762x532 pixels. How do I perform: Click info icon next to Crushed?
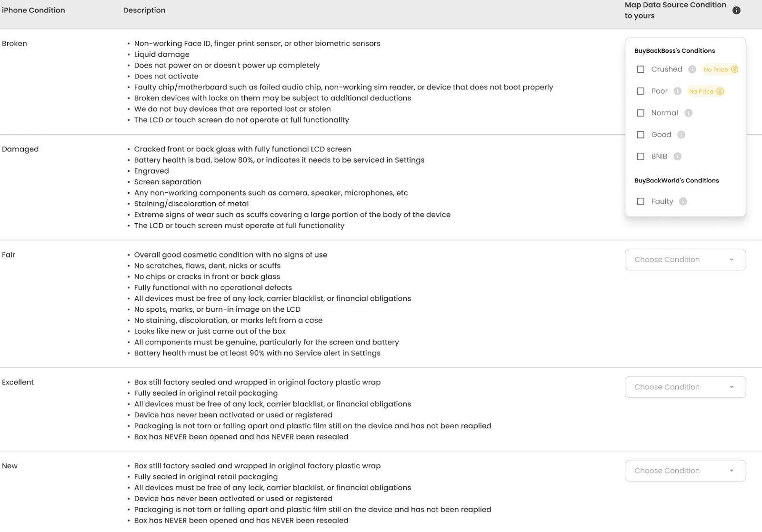tap(692, 69)
